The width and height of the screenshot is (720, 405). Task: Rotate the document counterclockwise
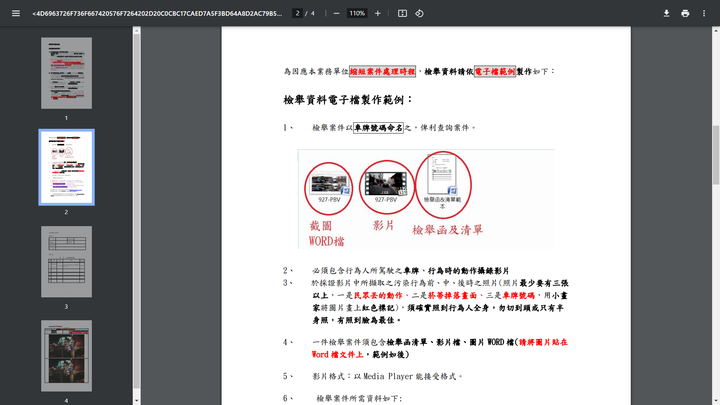[419, 13]
